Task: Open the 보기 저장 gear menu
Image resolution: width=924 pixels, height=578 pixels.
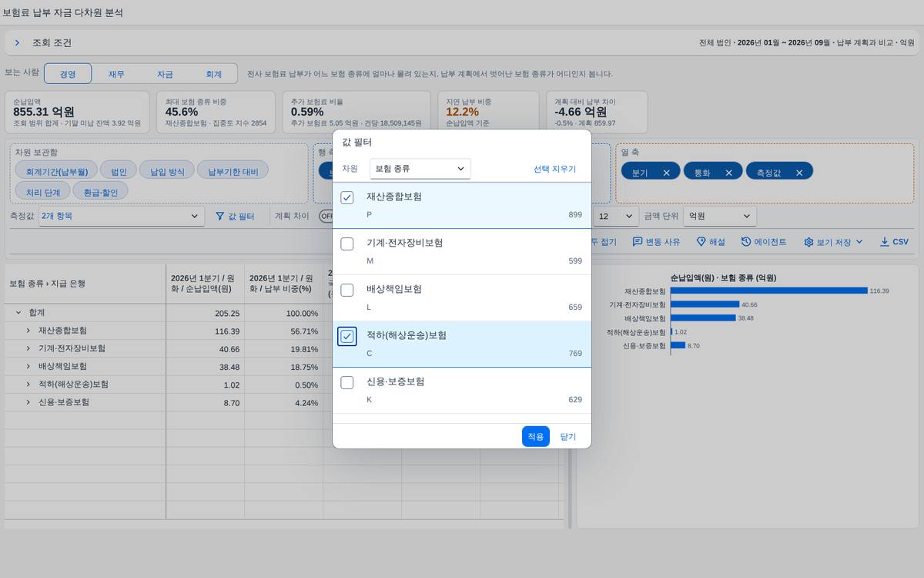Action: tap(833, 242)
